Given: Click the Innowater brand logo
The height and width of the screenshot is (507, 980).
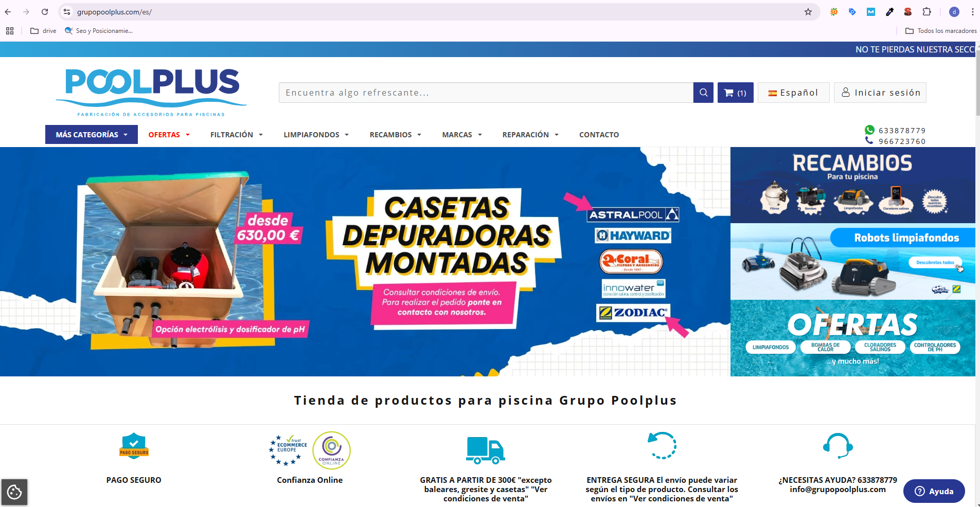Looking at the screenshot, I should [x=634, y=288].
